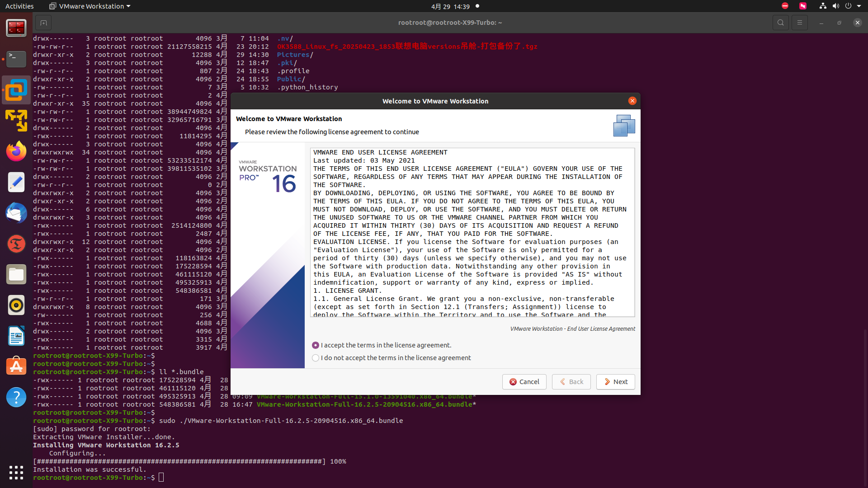Click the Firefox icon in the dock
Image resolution: width=868 pixels, height=488 pixels.
tap(16, 151)
